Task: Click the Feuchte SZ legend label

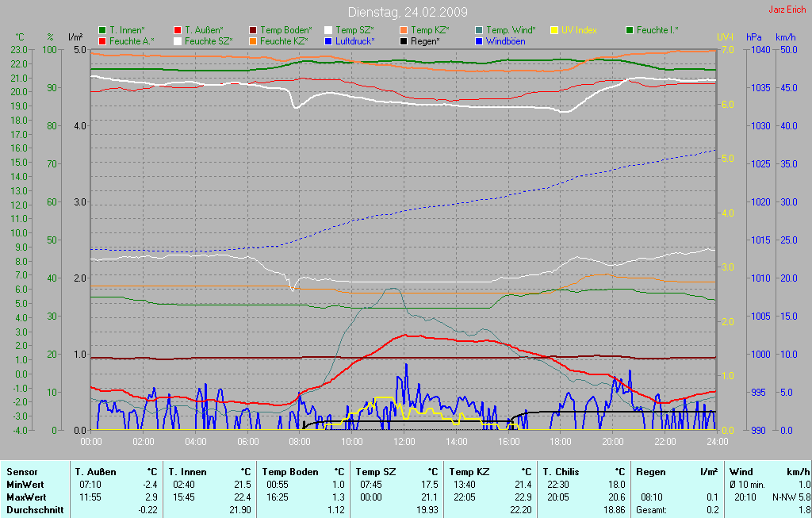Action: coord(208,40)
